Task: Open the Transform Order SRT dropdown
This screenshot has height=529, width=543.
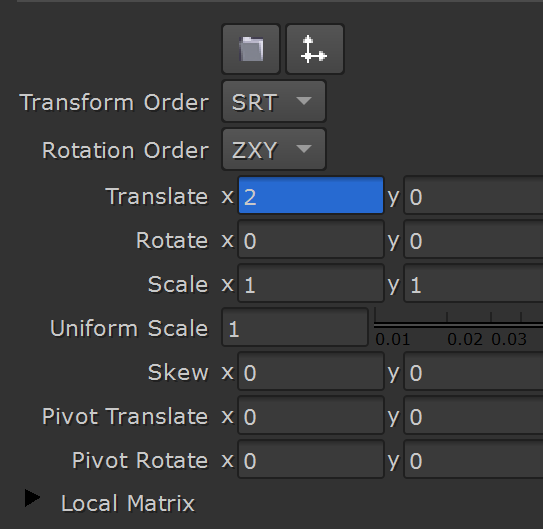Action: [x=274, y=101]
